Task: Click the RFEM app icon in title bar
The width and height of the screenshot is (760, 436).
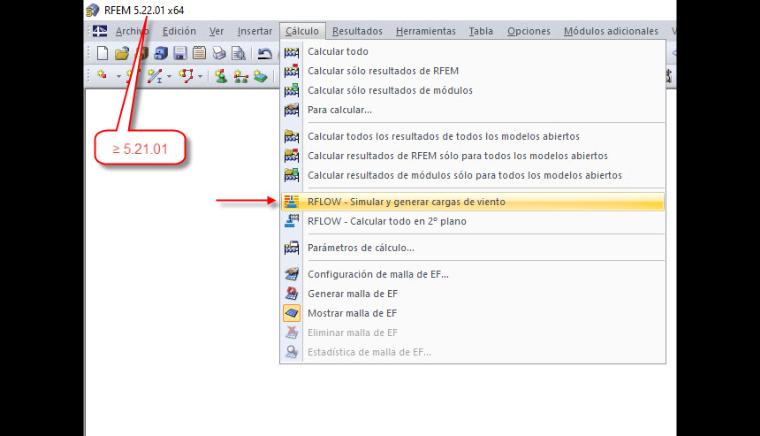Action: pyautogui.click(x=93, y=10)
